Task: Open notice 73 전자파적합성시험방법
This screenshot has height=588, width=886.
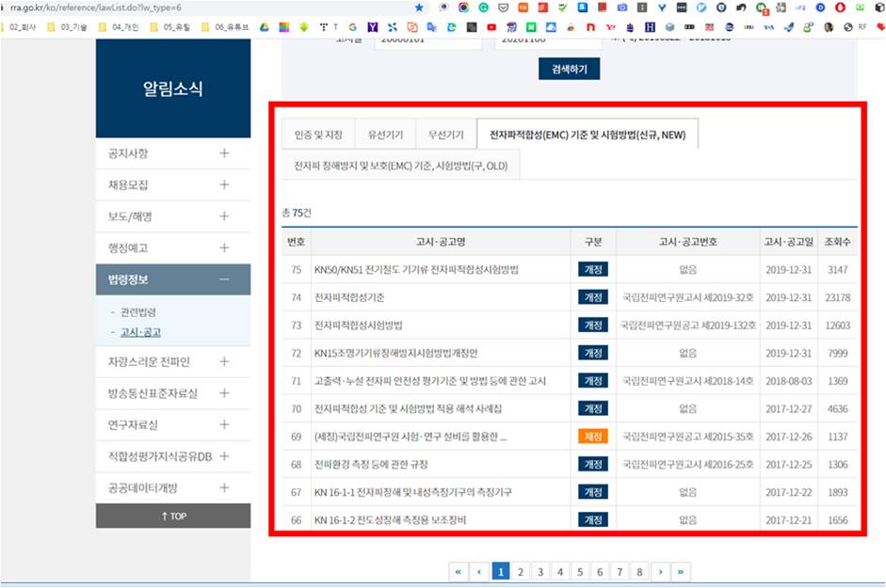Action: point(358,326)
